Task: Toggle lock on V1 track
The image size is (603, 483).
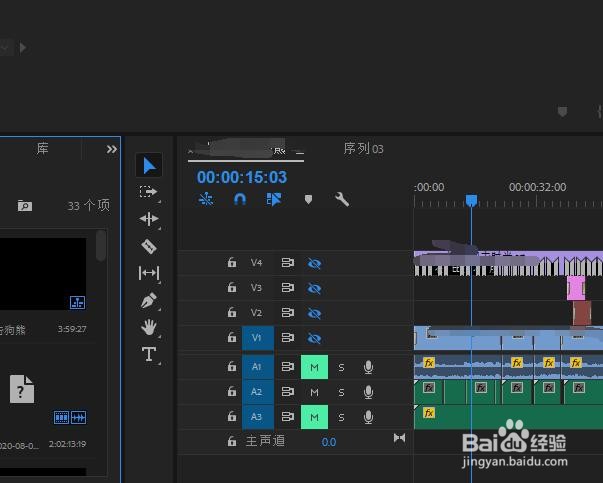Action: pos(232,337)
